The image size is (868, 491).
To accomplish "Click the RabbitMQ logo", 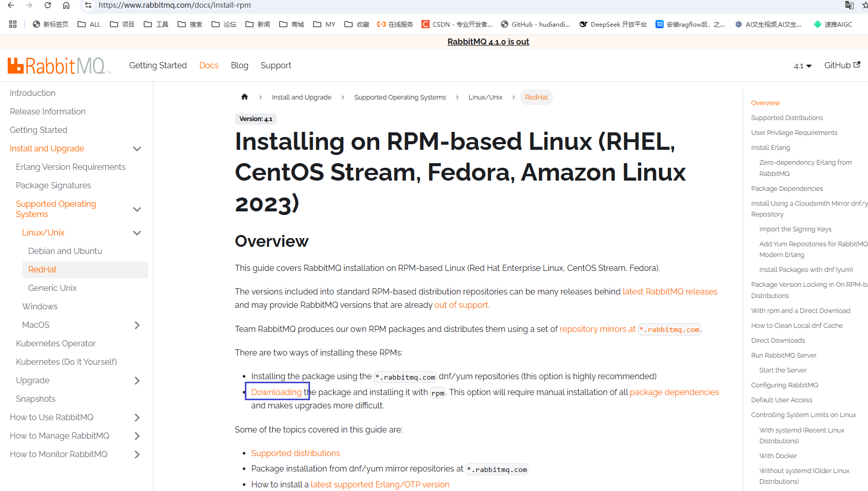I will click(x=59, y=66).
